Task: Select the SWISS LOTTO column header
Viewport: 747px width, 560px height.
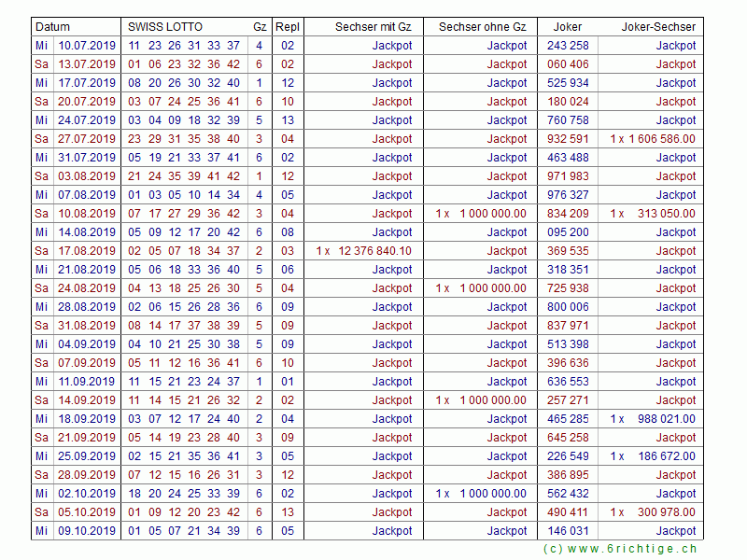Action: (165, 27)
